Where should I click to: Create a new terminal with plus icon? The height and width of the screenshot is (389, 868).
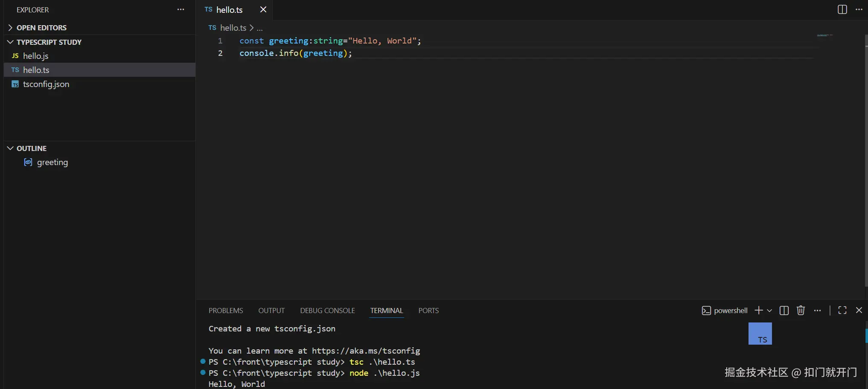759,310
